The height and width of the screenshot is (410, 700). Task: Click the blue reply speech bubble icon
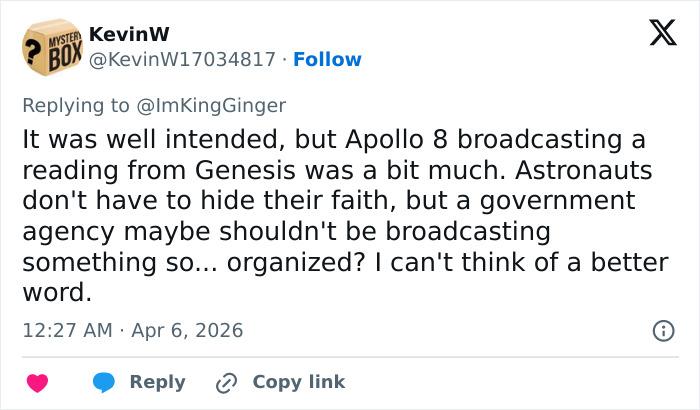[105, 382]
